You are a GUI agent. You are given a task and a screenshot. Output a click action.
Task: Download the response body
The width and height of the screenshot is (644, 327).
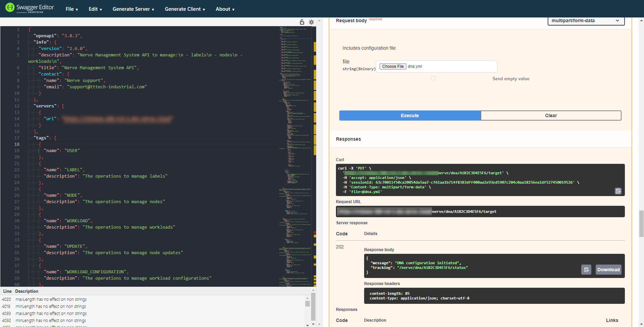pos(608,270)
